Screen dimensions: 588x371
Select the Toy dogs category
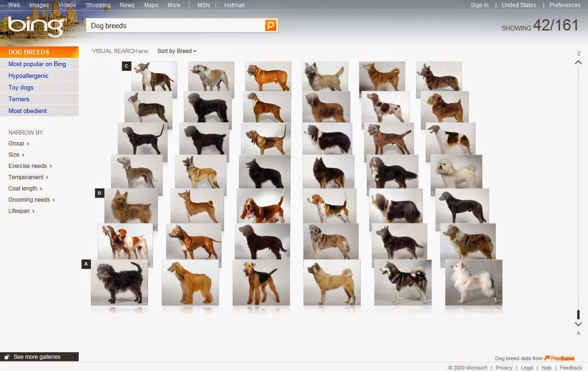coord(39,88)
